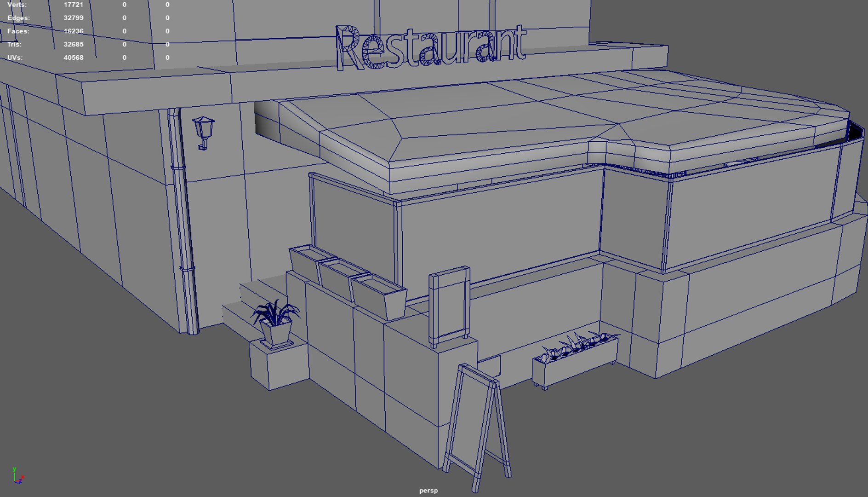Screen dimensions: 868x497
Task: Click the Faces count value 16236
Action: [x=74, y=31]
